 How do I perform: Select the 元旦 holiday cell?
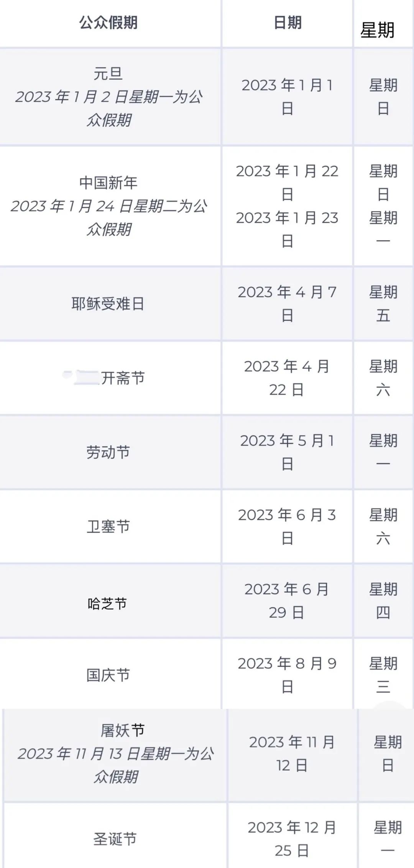108,73
